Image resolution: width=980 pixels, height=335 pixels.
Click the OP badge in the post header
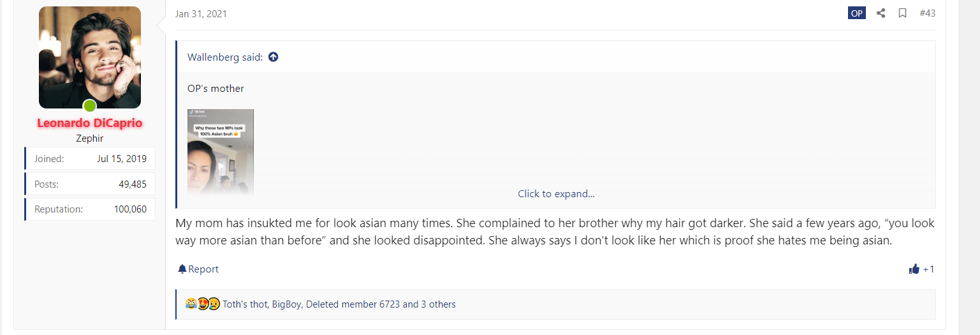click(857, 13)
